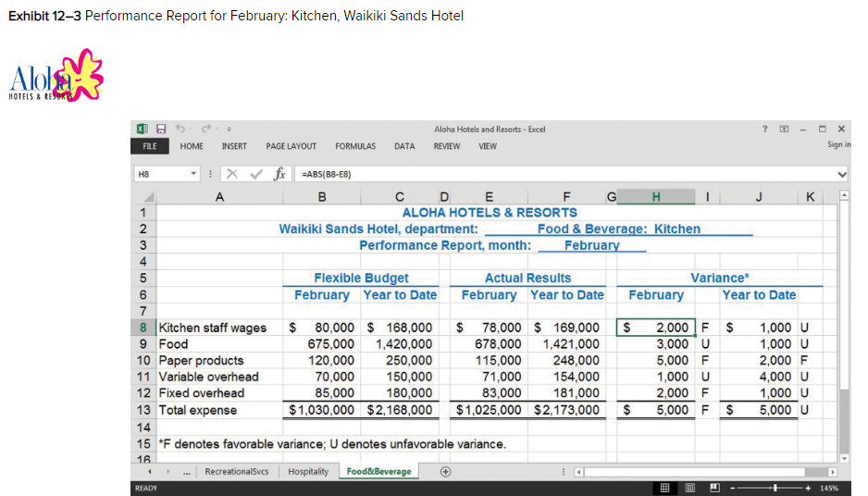
Task: Click the zoom out minus button
Action: 732,489
